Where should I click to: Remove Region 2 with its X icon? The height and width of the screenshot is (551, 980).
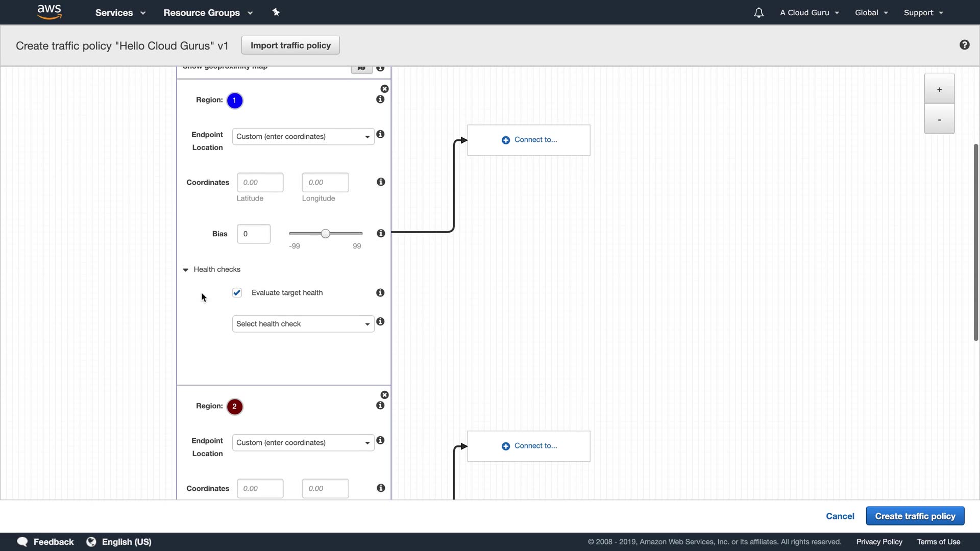(384, 395)
